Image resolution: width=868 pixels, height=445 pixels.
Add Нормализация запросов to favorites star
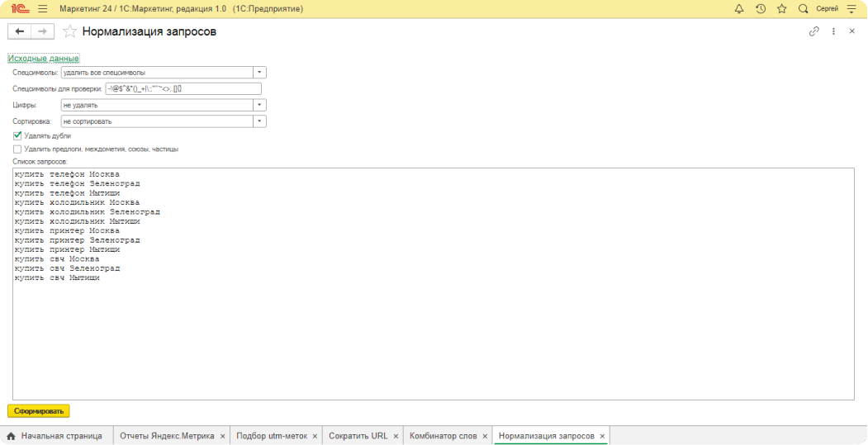(70, 31)
